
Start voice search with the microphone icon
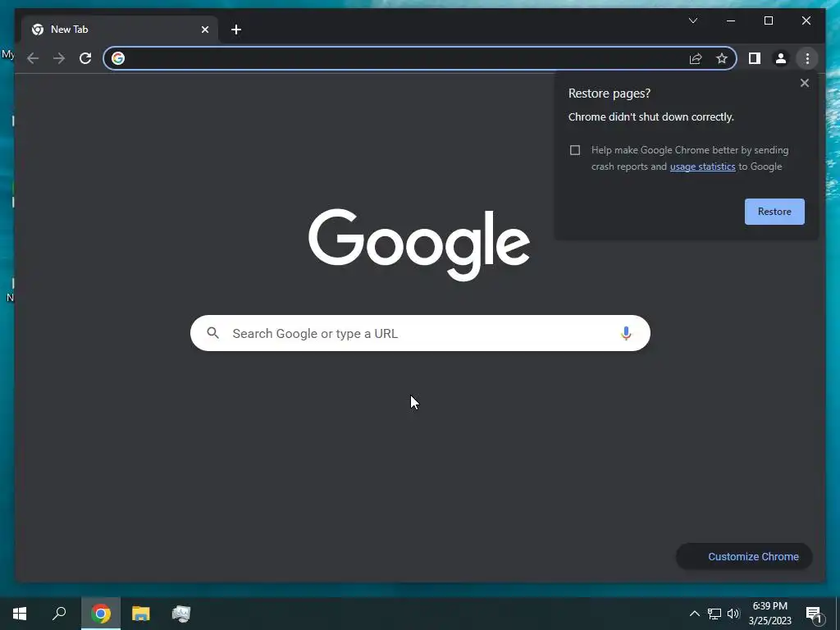click(x=626, y=333)
